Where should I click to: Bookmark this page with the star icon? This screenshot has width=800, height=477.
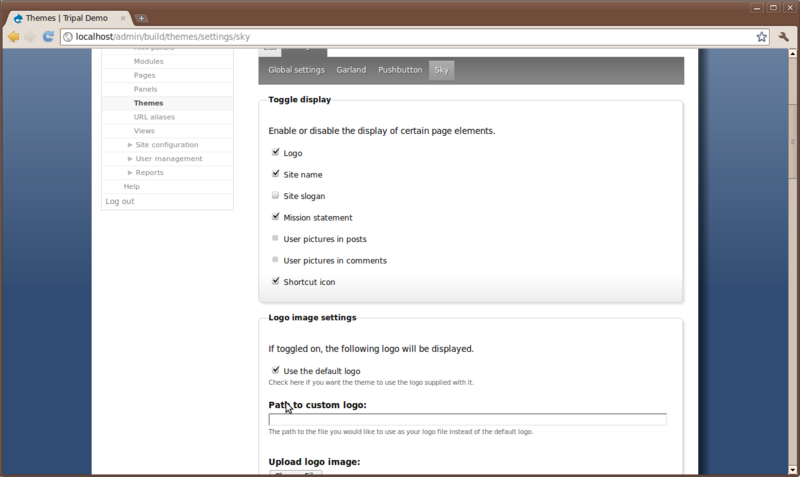[x=761, y=37]
